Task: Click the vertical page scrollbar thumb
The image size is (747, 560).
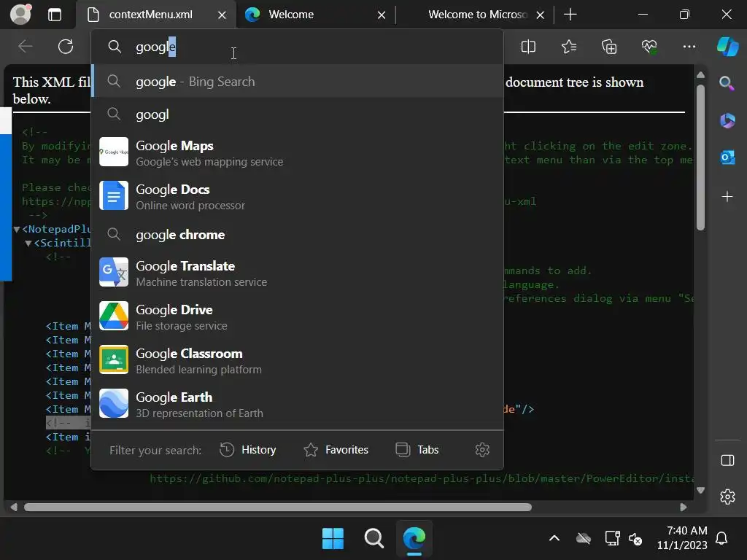Action: pyautogui.click(x=700, y=157)
